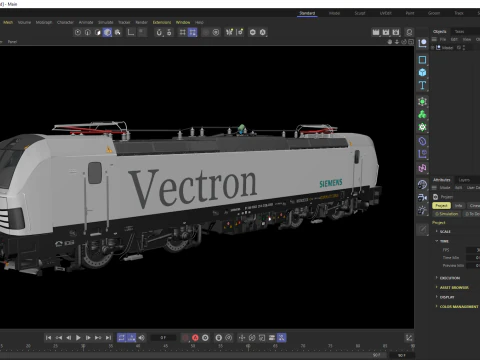This screenshot has height=360, width=480.
Task: Click the current frame field in timeline
Action: 163,338
